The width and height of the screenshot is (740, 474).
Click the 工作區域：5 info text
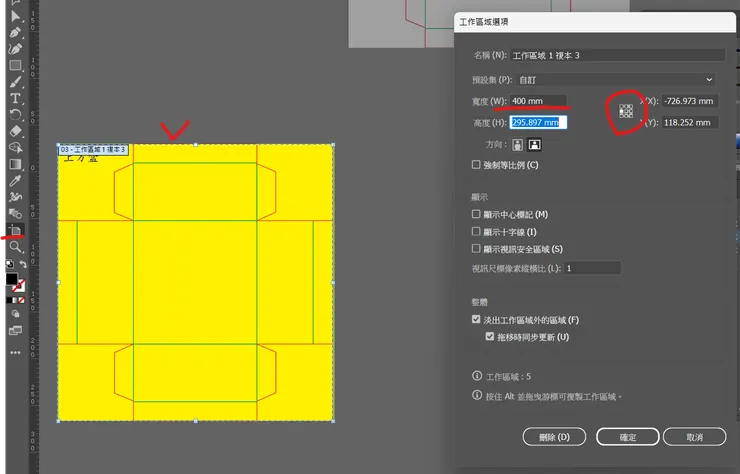point(508,377)
